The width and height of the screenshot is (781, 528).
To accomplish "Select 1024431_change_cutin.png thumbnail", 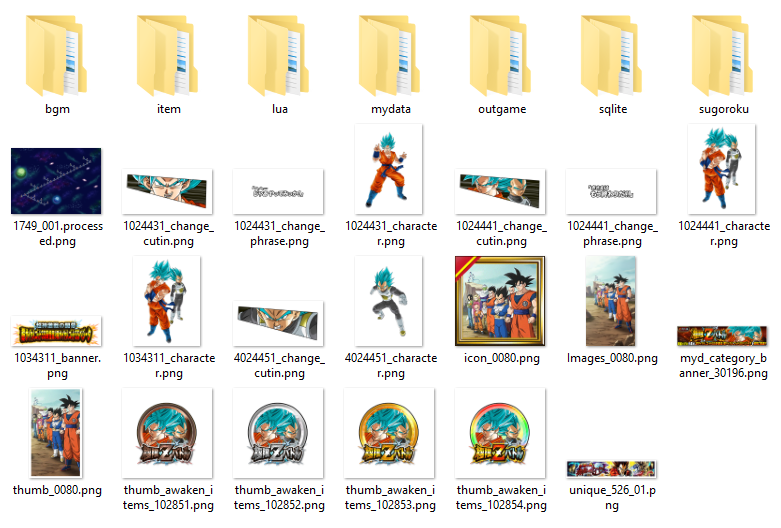I will pos(167,191).
